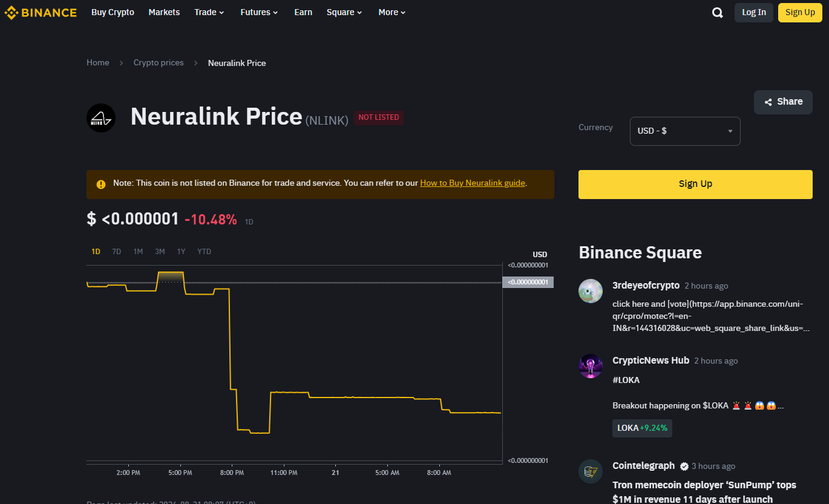829x504 pixels.
Task: Expand the Square menu
Action: [x=344, y=12]
